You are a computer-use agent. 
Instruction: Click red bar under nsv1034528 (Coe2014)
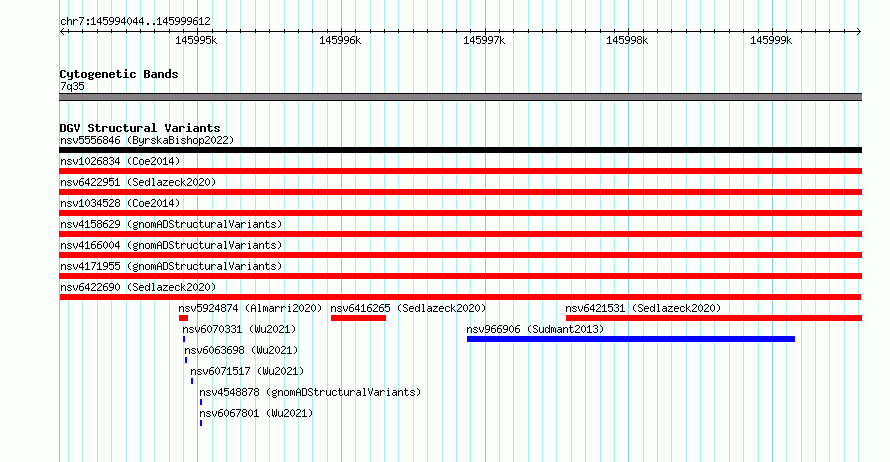pos(460,213)
